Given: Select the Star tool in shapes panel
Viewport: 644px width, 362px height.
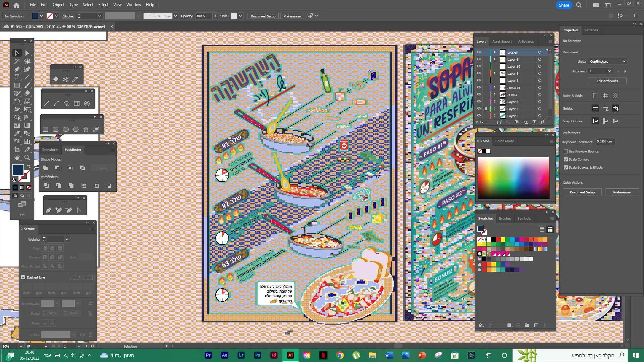Looking at the screenshot, I should pyautogui.click(x=86, y=129).
